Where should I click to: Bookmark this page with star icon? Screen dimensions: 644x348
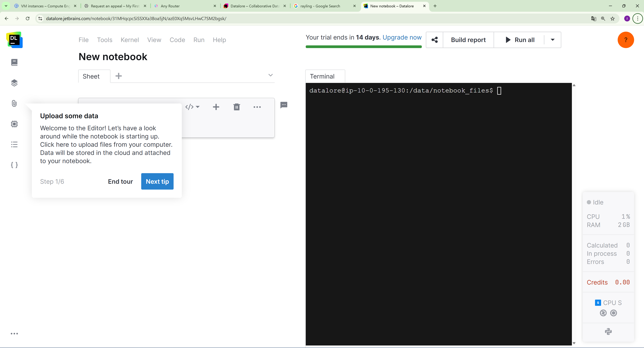tap(612, 18)
